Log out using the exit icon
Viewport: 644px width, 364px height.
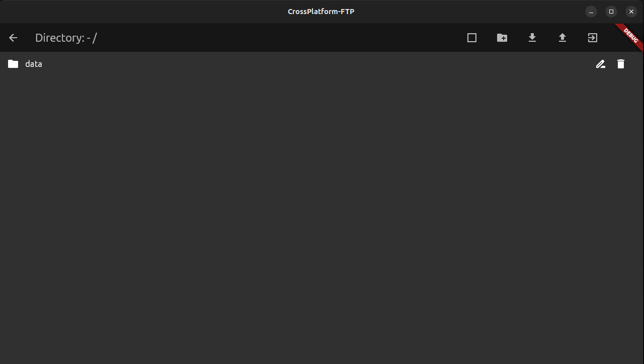[593, 38]
